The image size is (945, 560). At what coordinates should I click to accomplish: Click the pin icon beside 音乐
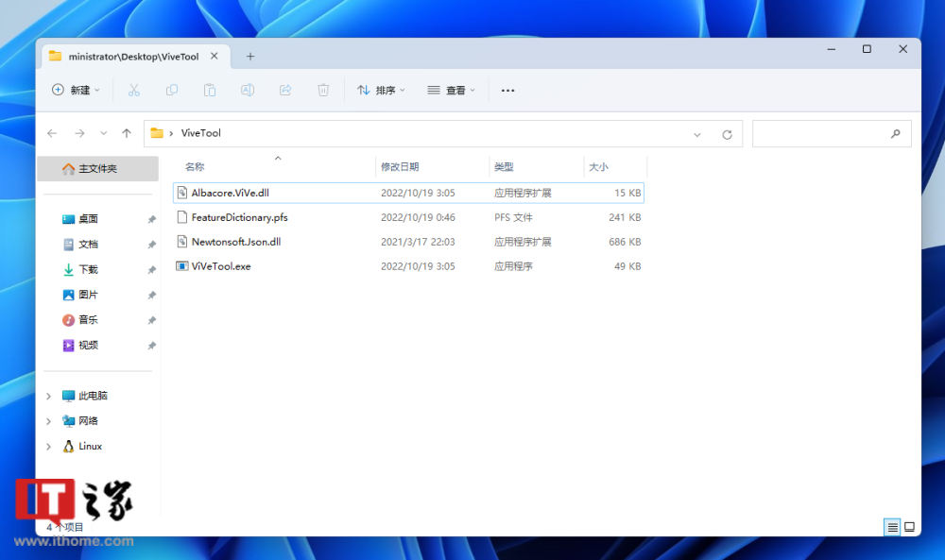point(152,320)
